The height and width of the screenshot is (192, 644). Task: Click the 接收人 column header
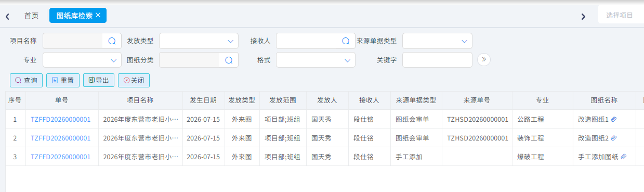point(369,100)
